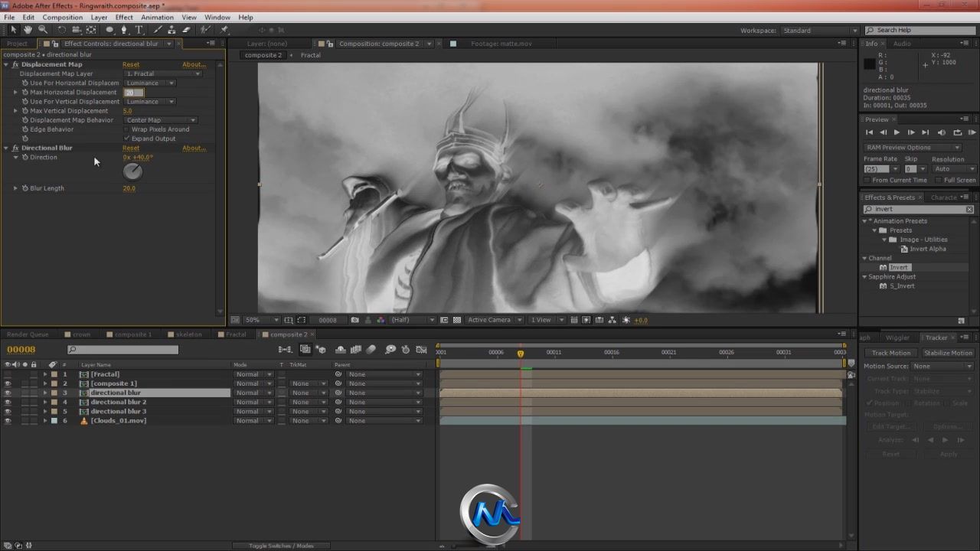Screen dimensions: 980x551
Task: Open the Active Camera dropdown
Action: tap(495, 320)
